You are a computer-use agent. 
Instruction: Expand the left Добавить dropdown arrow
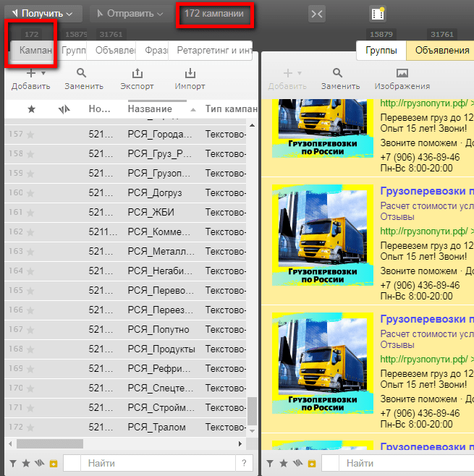point(43,73)
